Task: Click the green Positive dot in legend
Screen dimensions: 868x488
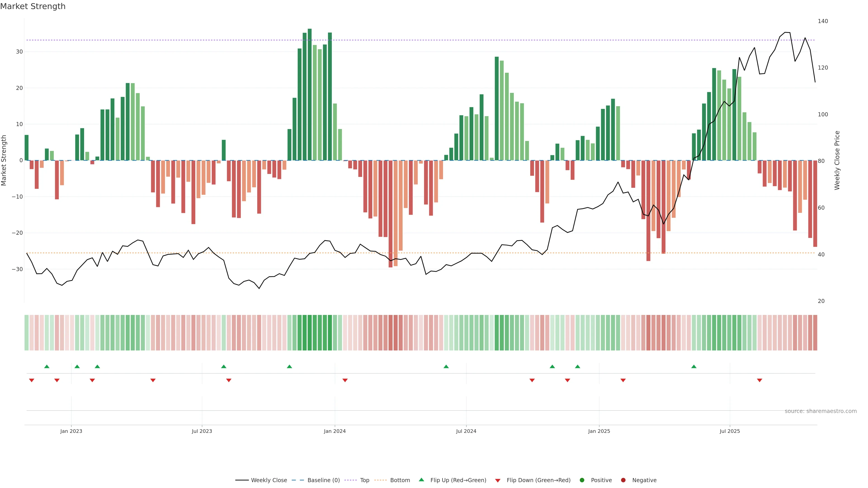Action: coord(582,480)
